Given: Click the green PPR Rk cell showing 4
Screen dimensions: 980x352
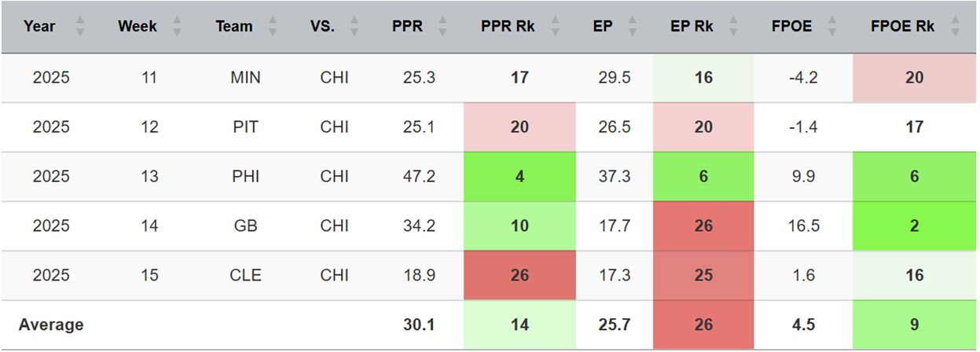Looking at the screenshot, I should [519, 177].
